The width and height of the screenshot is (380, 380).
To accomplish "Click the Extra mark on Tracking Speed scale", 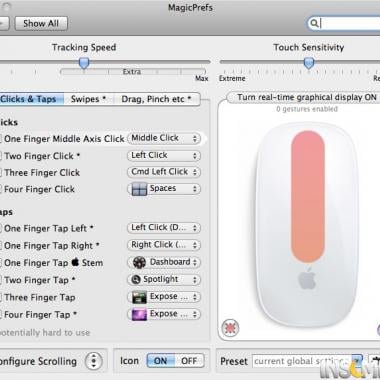I will tap(132, 72).
